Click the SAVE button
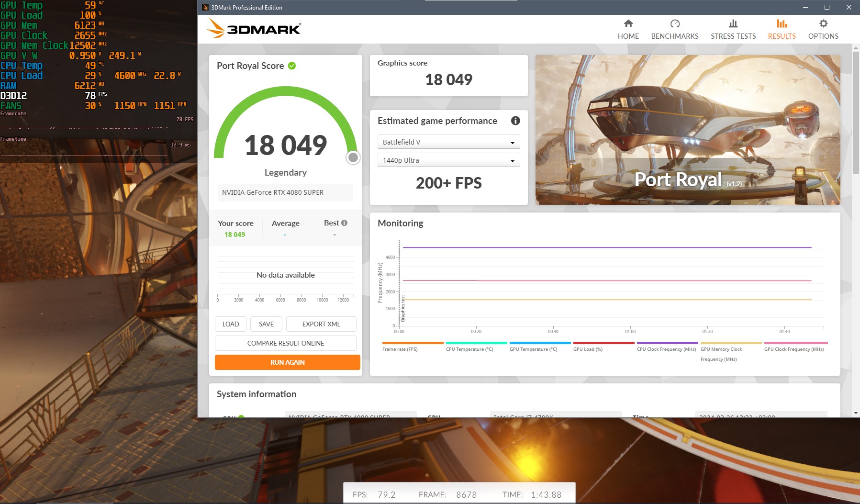 tap(267, 324)
